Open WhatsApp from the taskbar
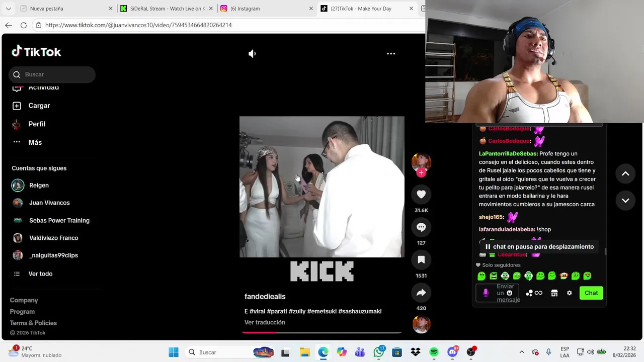644x362 pixels. point(379,352)
